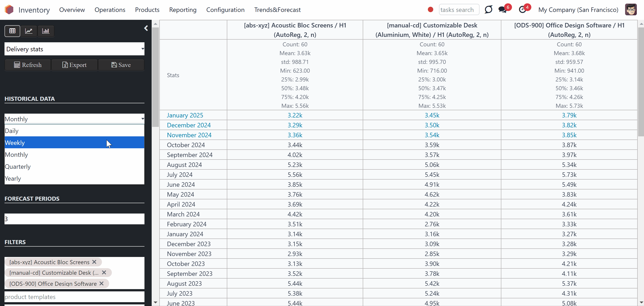Switch to the line chart view icon
The image size is (644, 306).
pos(29,31)
